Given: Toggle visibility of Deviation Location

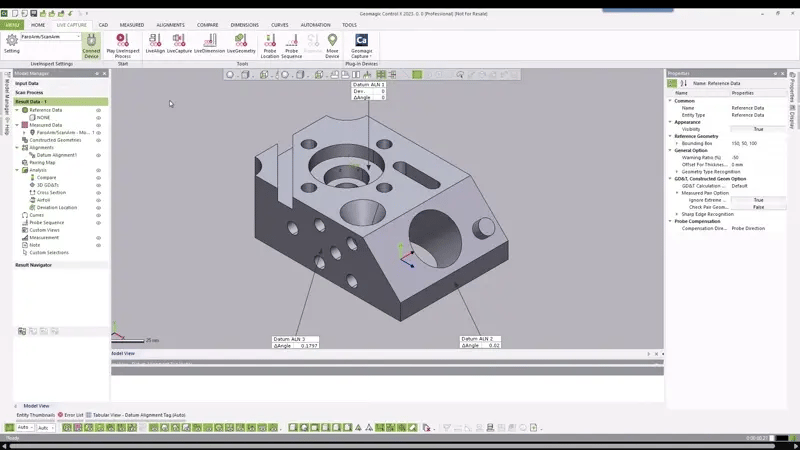Looking at the screenshot, I should point(98,207).
